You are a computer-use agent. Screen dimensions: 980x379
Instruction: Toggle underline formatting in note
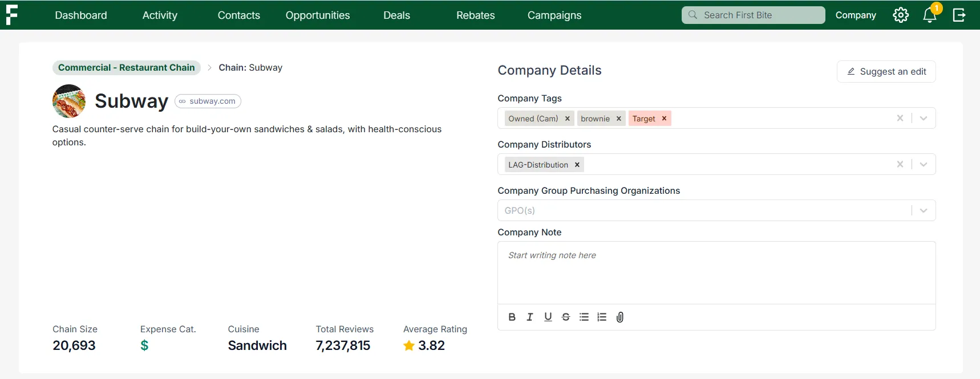click(x=548, y=317)
